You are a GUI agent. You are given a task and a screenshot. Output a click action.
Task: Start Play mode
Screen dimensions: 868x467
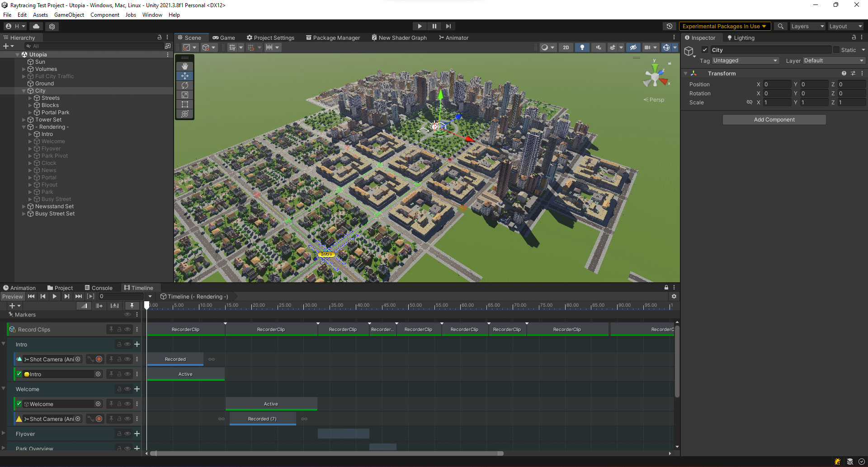pyautogui.click(x=420, y=26)
